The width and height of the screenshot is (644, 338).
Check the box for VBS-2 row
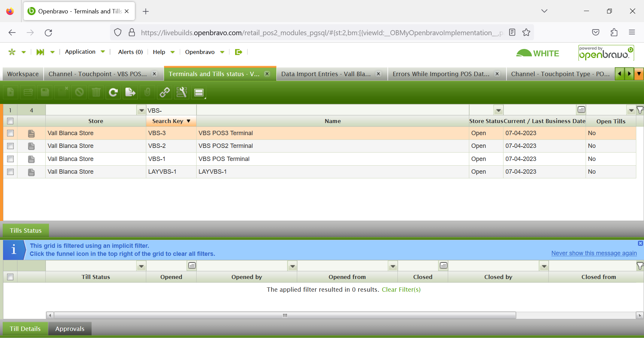10,146
